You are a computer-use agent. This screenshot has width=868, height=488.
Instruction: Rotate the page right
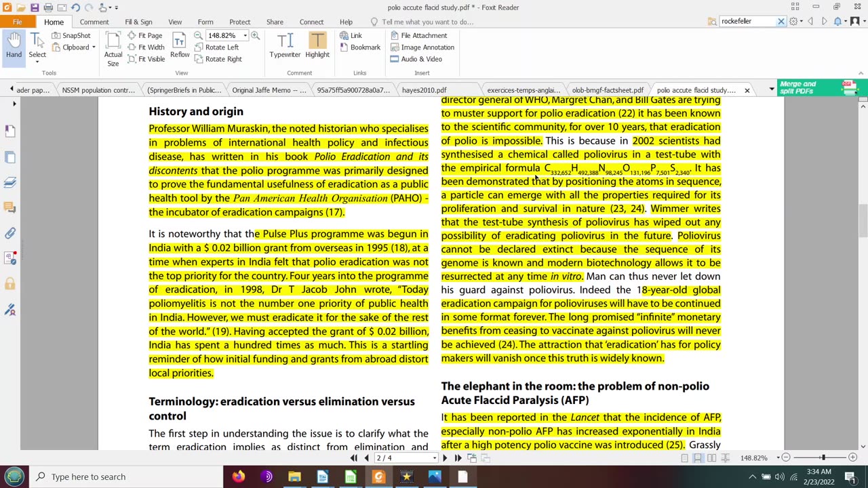[x=218, y=59]
